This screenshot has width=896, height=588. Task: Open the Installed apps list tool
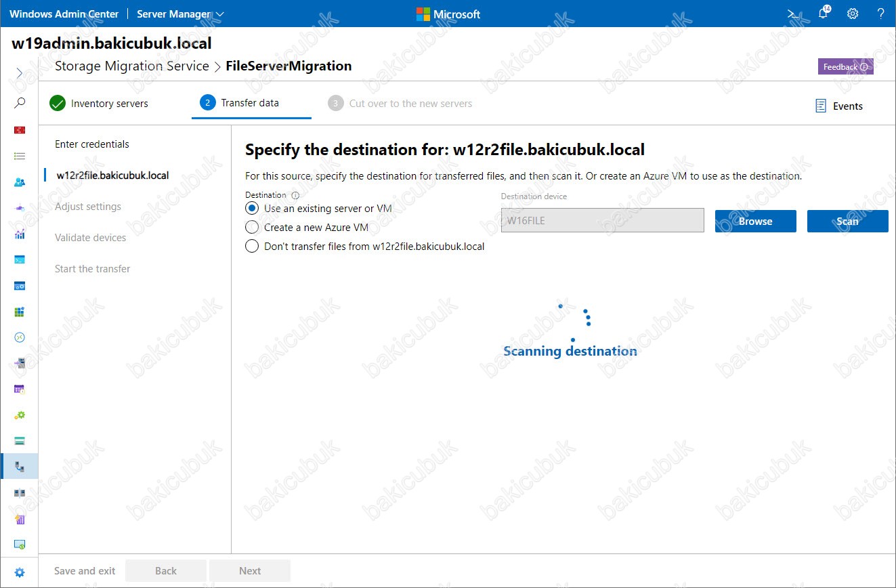[x=20, y=156]
